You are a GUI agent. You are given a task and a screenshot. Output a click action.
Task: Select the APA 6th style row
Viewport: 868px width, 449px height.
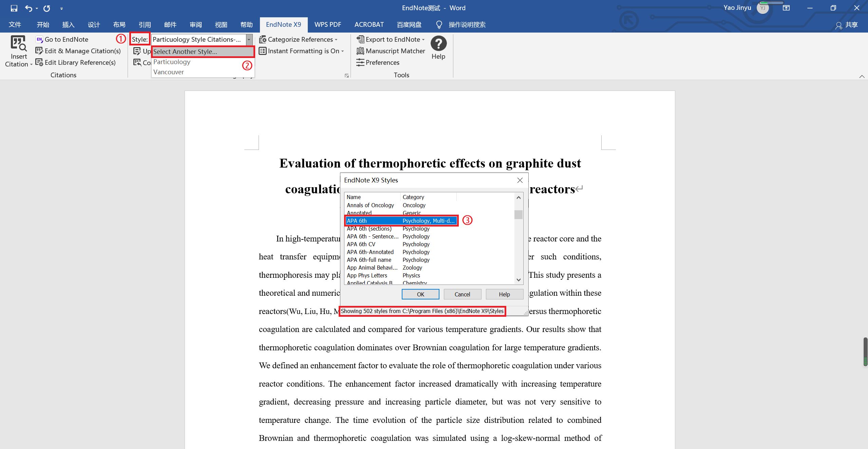point(401,221)
